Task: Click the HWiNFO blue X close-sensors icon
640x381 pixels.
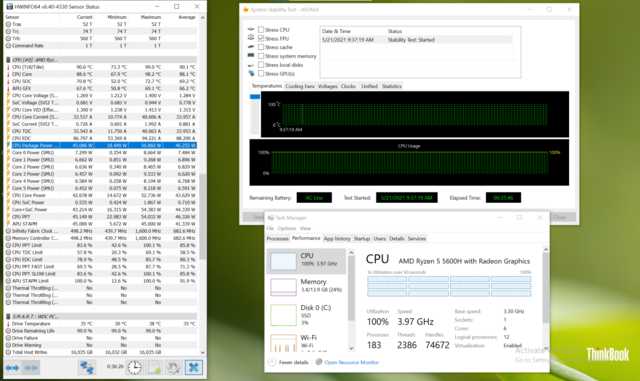Action: [194, 368]
